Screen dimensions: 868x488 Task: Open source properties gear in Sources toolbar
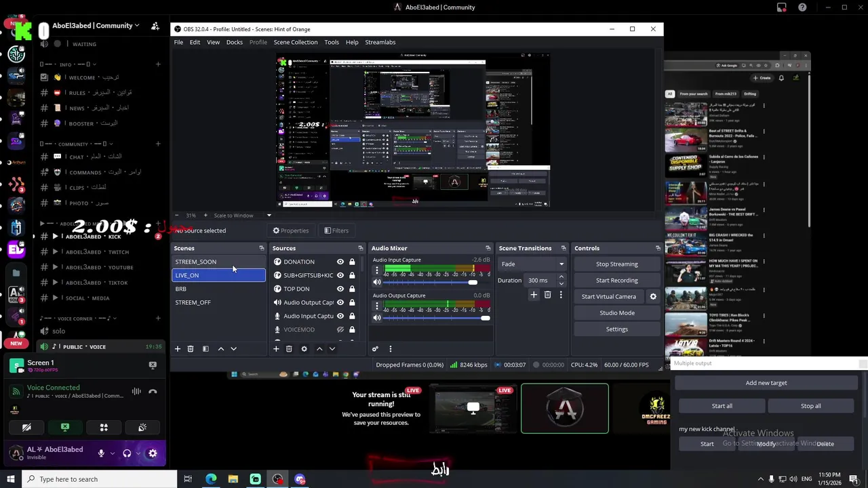[x=304, y=348]
